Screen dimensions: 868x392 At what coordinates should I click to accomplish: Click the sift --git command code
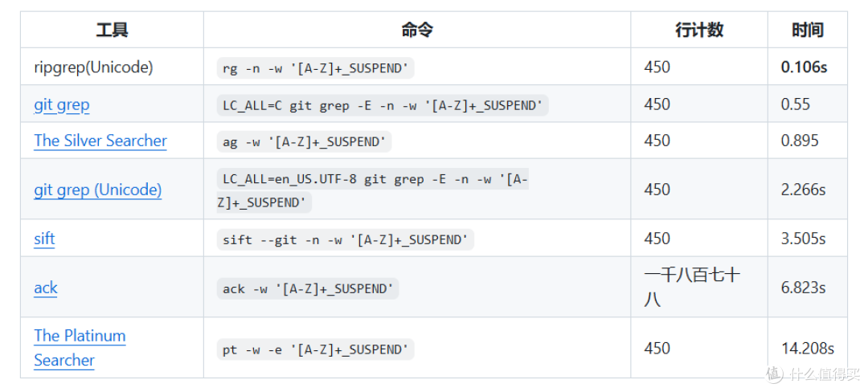point(346,239)
